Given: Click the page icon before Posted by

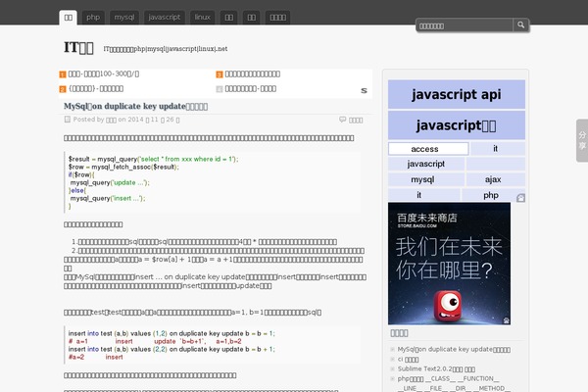Looking at the screenshot, I should pyautogui.click(x=67, y=120).
